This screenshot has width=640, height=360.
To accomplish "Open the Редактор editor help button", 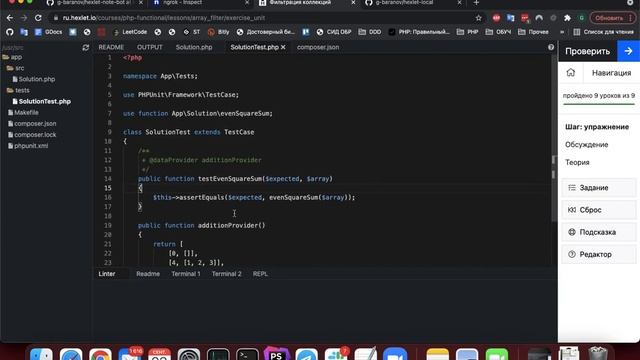I will click(x=599, y=254).
